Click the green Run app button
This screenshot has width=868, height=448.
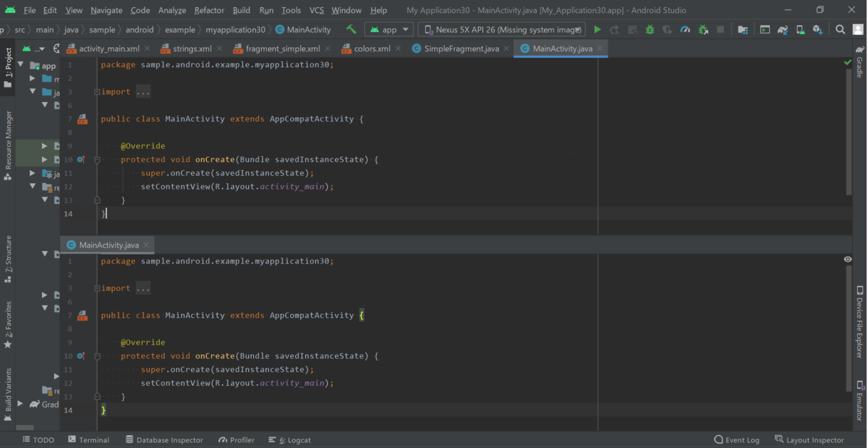(597, 30)
